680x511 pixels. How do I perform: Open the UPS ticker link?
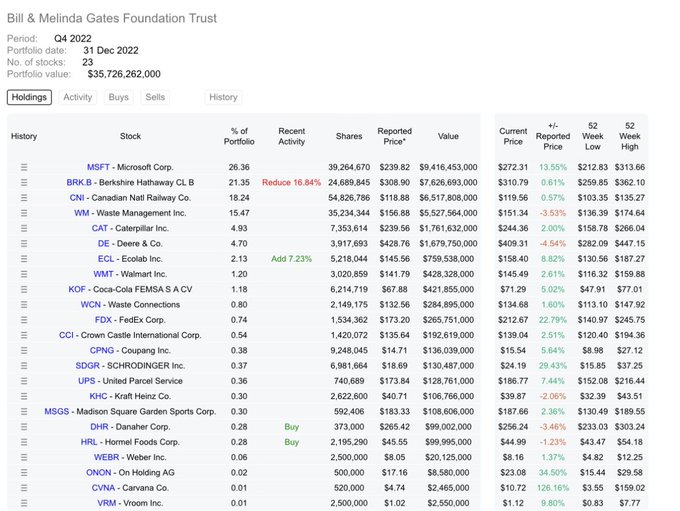click(x=87, y=381)
